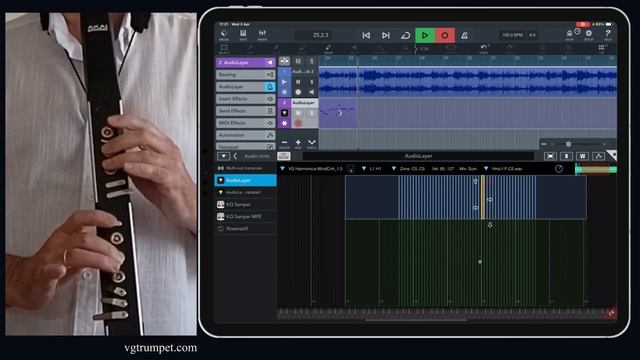Image resolution: width=640 pixels, height=360 pixels.
Task: Open the grid settings icon
Action: point(601,49)
